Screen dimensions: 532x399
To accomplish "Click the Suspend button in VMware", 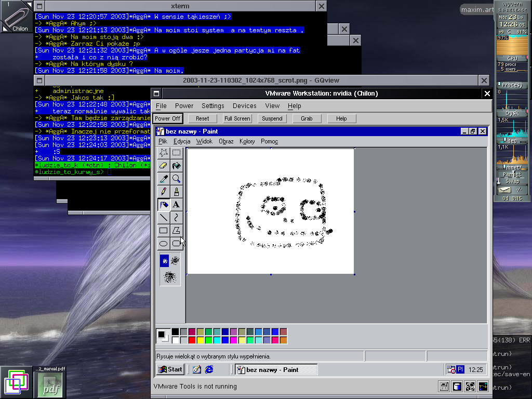I will (272, 118).
